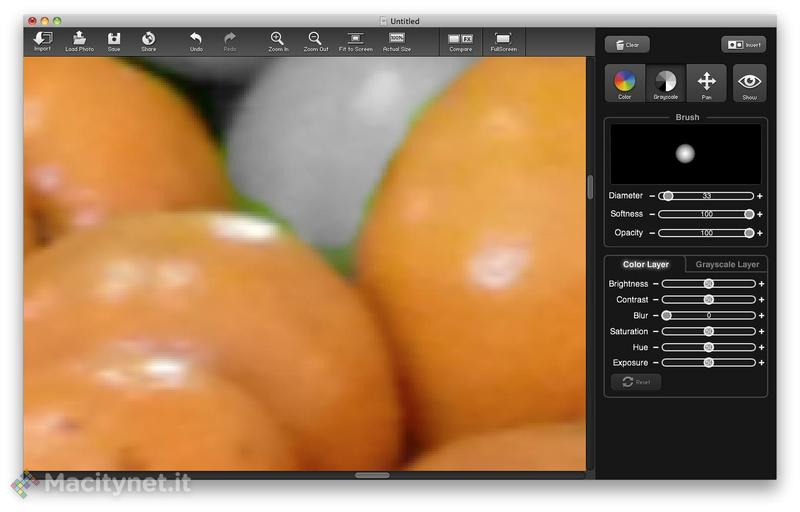Zoom In on the photo
This screenshot has width=800, height=512.
click(x=278, y=40)
